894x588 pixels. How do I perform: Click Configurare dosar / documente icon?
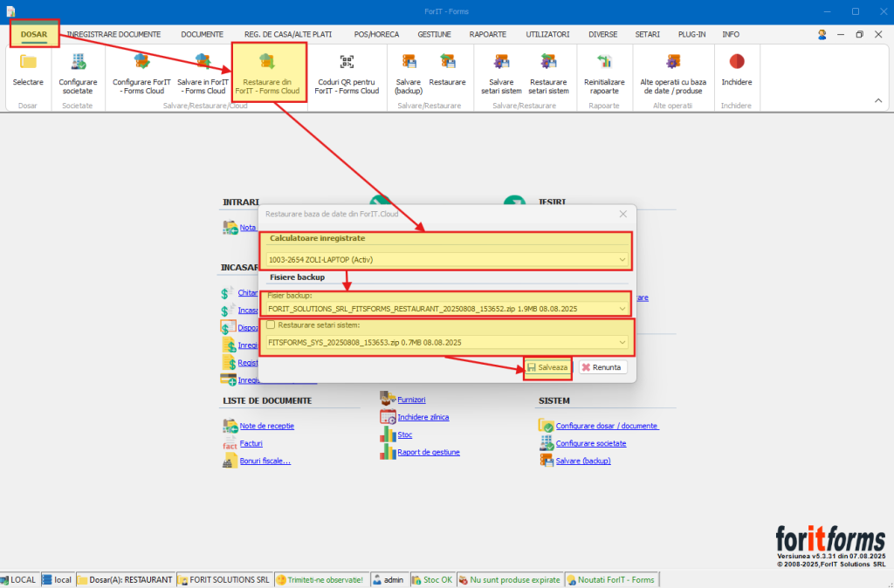tap(547, 426)
